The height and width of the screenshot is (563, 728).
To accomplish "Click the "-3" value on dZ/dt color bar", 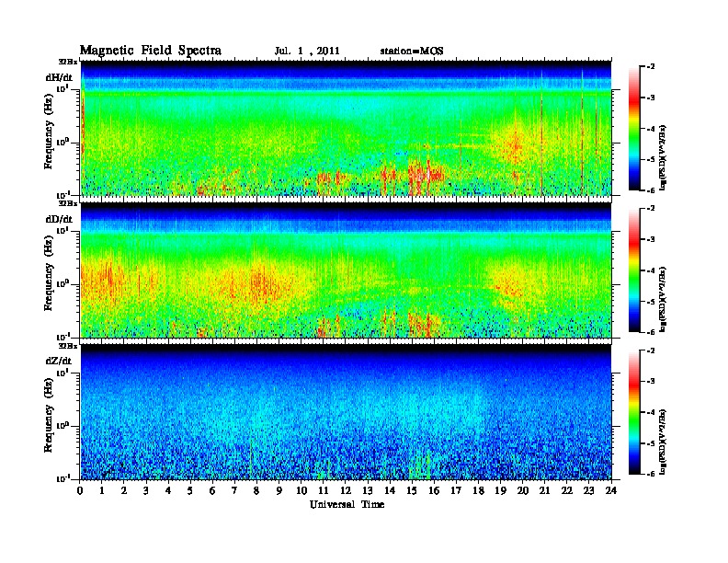I will click(x=651, y=382).
